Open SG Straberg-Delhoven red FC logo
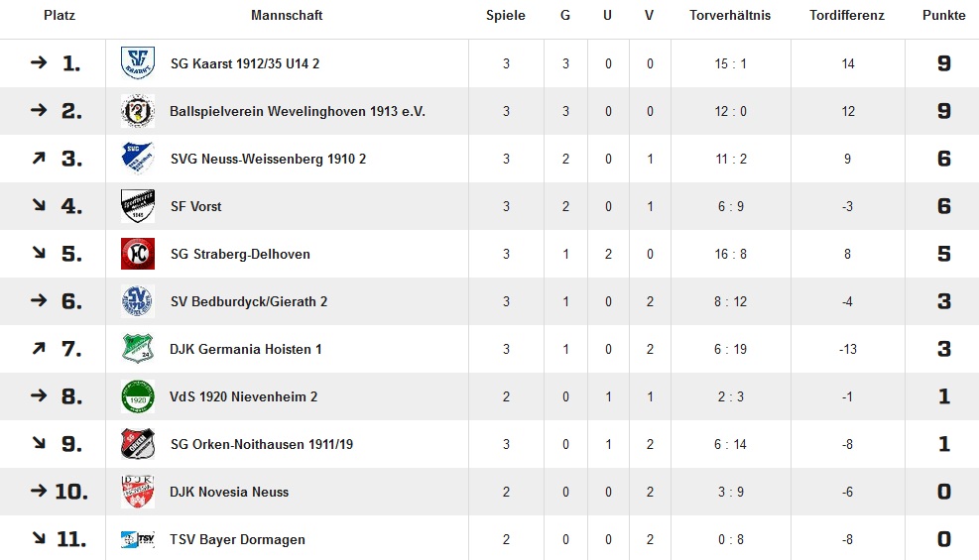 [x=137, y=254]
